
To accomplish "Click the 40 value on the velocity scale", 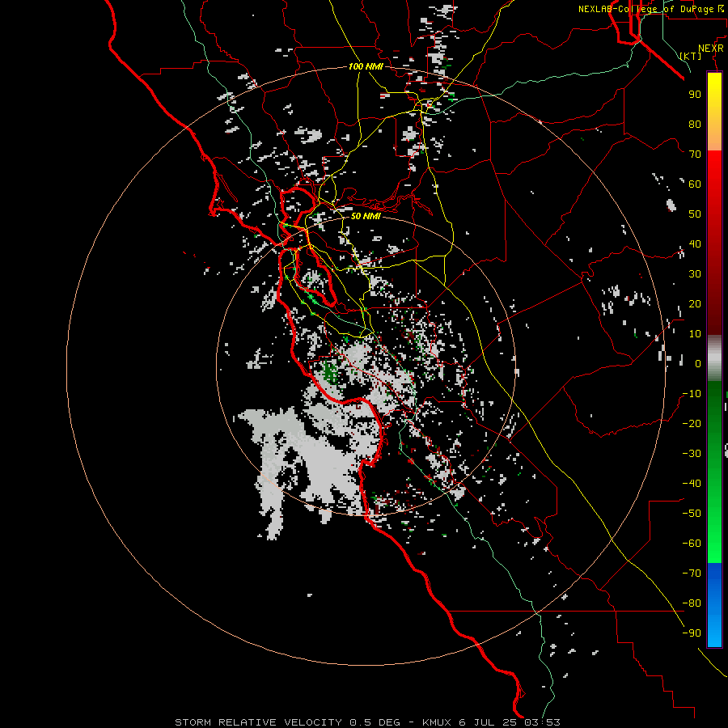I will tap(695, 243).
